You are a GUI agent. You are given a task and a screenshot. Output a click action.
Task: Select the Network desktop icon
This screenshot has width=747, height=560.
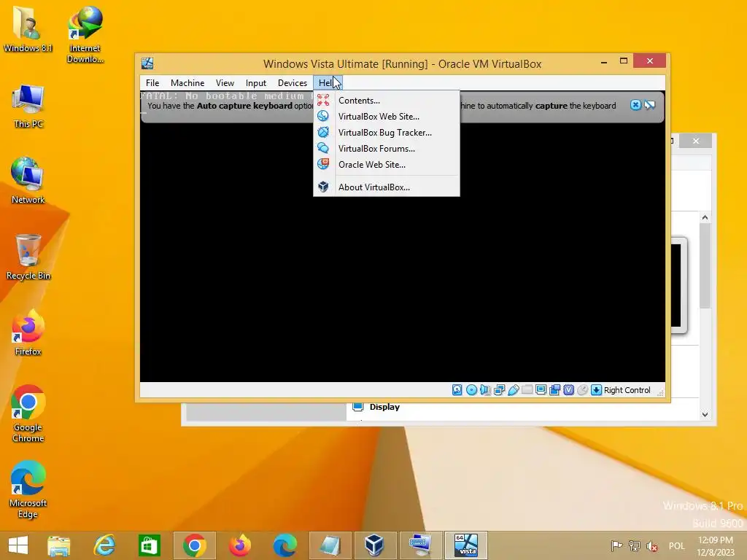coord(28,181)
